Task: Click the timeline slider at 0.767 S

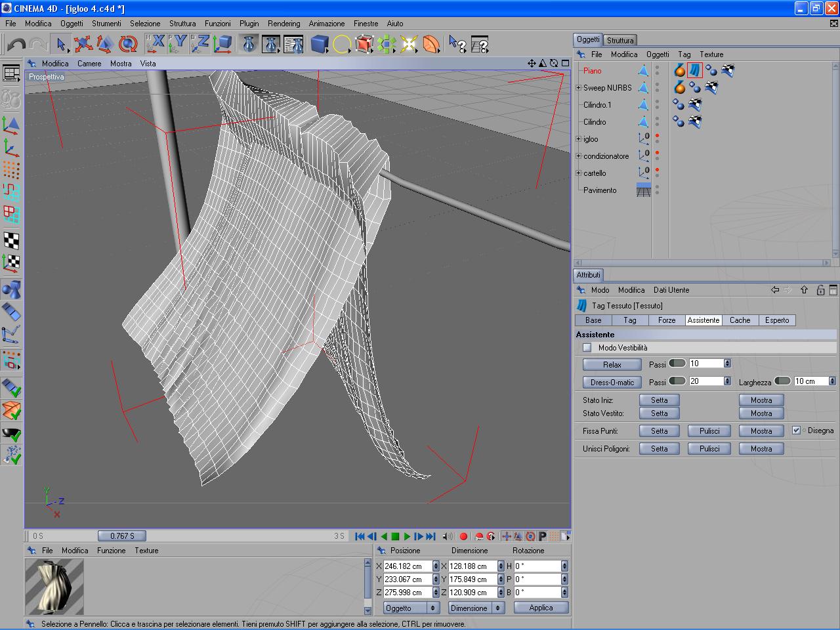Action: 122,536
